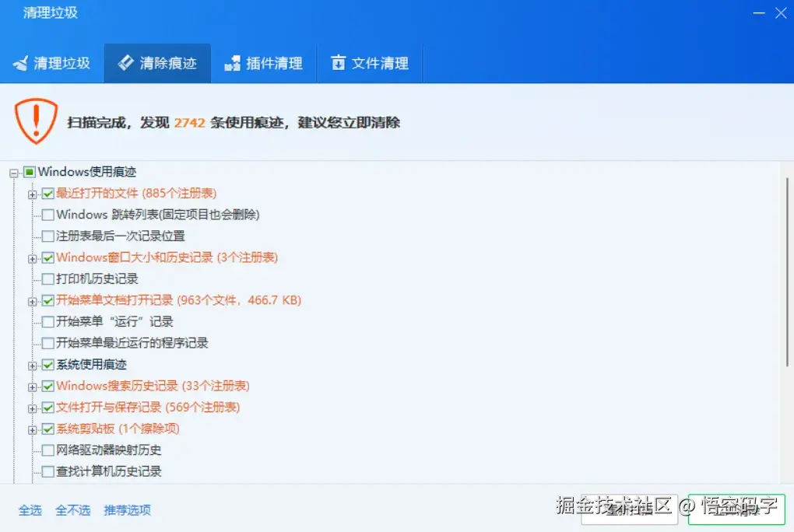Uncheck 最近打开的文件 (885个注册表)

pyautogui.click(x=47, y=193)
